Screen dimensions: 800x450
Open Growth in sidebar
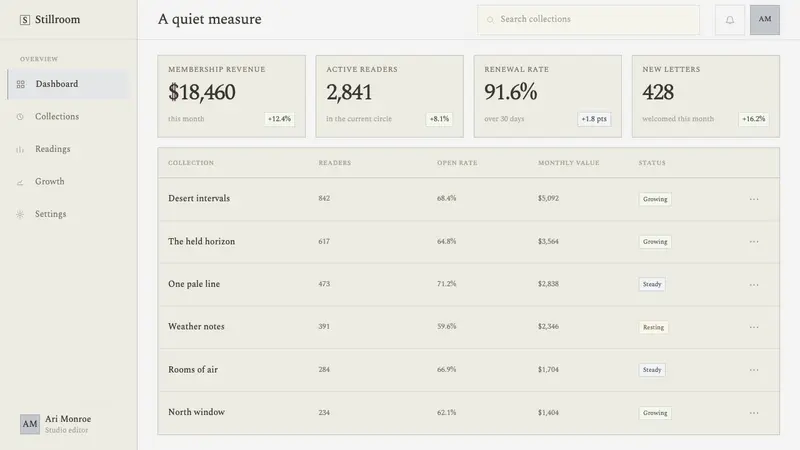[x=68, y=182]
